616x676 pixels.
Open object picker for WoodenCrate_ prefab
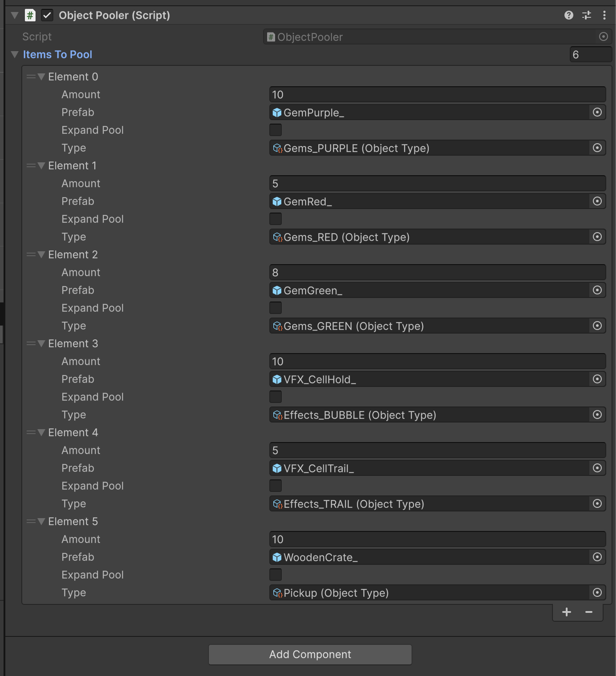coord(597,557)
